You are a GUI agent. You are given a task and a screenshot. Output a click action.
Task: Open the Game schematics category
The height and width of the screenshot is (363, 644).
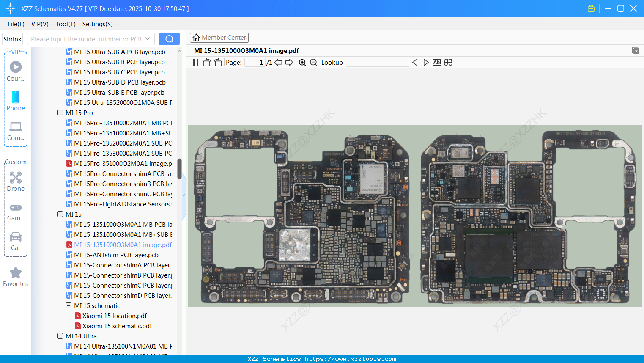16,212
